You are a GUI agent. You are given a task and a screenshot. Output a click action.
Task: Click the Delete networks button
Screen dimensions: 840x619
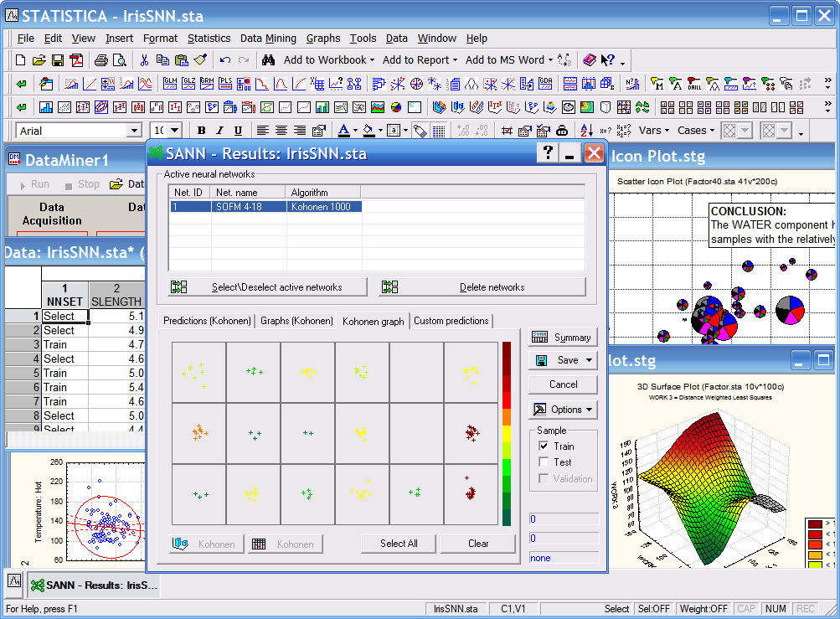coord(482,287)
